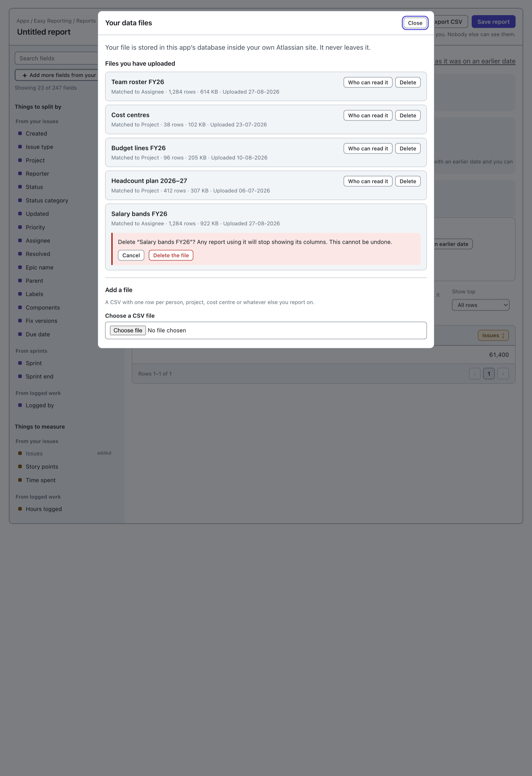This screenshot has height=776, width=532.
Task: Go to next page arrow
Action: coord(503,374)
